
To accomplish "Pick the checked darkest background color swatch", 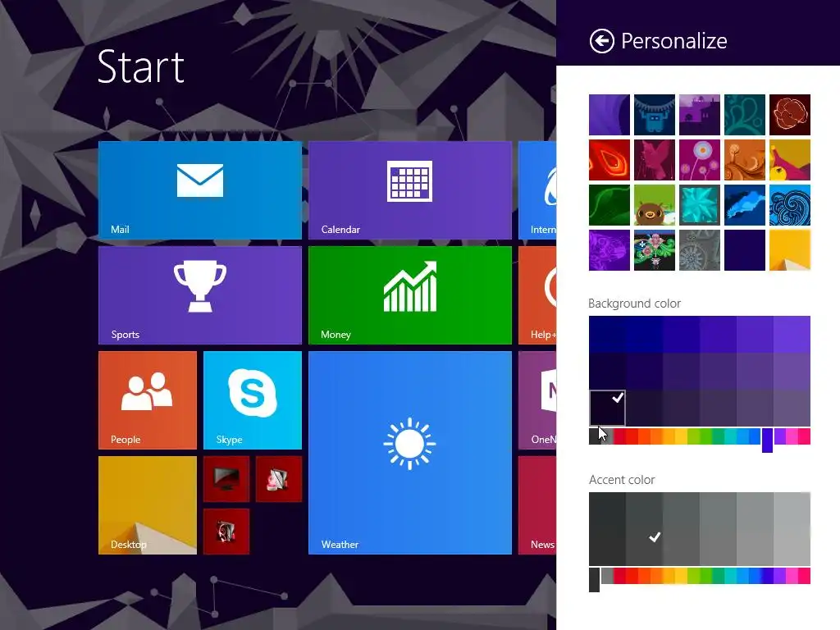I will [x=607, y=408].
